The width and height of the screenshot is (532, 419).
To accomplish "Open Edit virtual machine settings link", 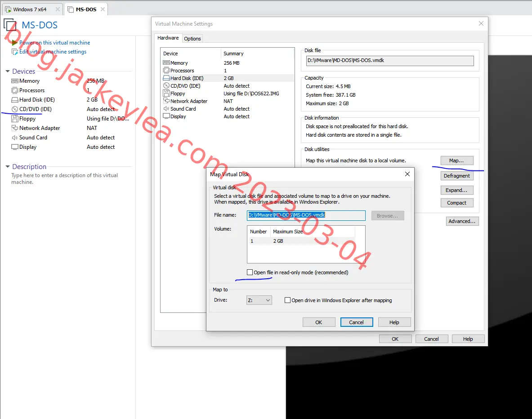I will coord(53,52).
